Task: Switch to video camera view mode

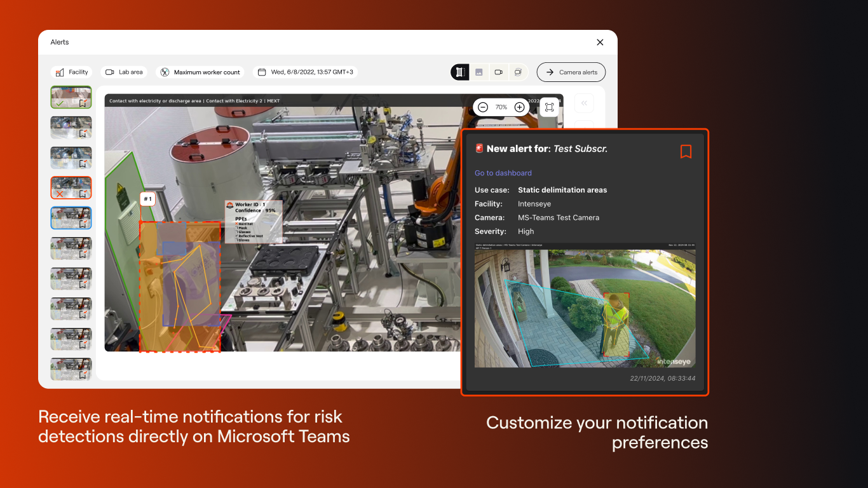Action: pos(499,72)
